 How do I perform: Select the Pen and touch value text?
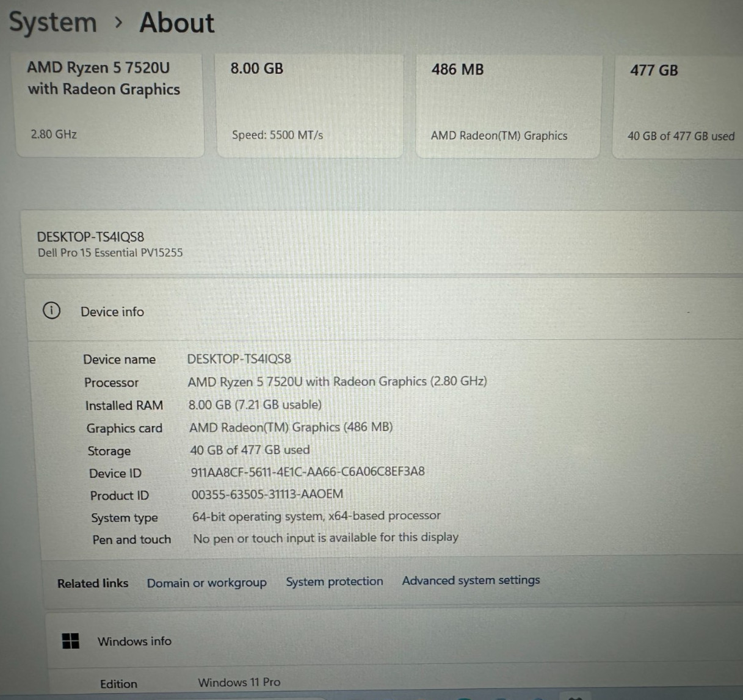325,538
